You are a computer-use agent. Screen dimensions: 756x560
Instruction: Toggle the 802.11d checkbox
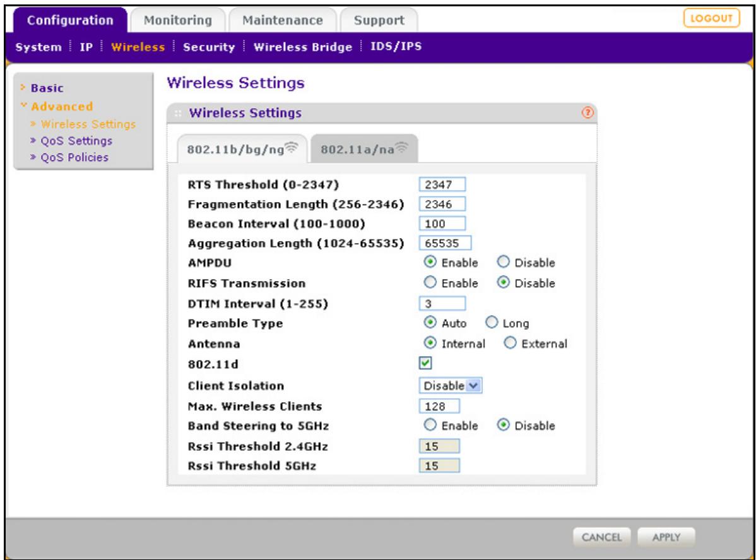pyautogui.click(x=425, y=363)
